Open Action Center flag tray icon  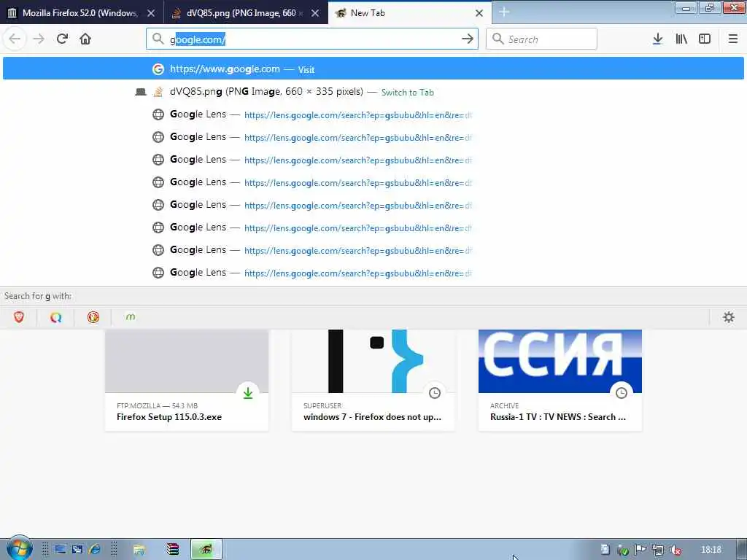[640, 550]
